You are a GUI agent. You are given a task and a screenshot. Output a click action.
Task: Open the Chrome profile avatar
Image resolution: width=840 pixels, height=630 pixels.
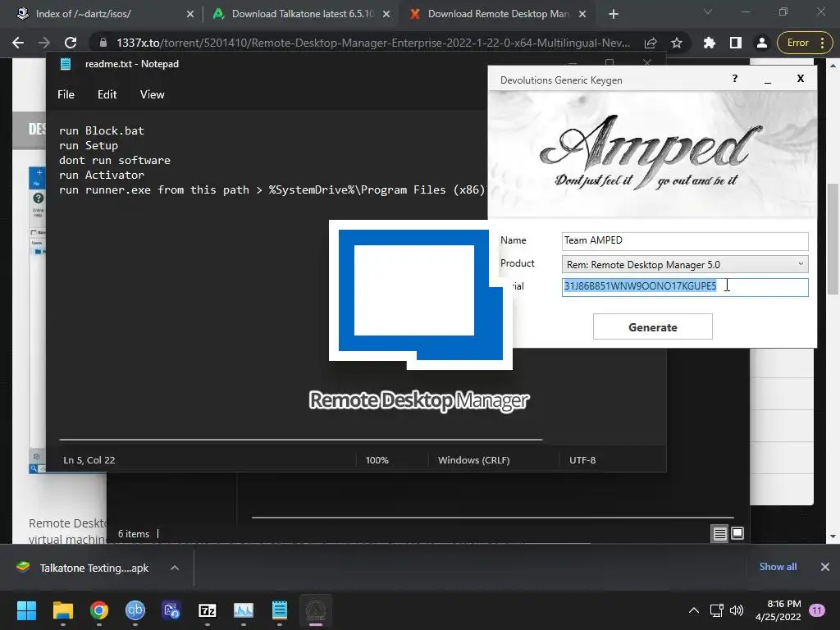[762, 43]
